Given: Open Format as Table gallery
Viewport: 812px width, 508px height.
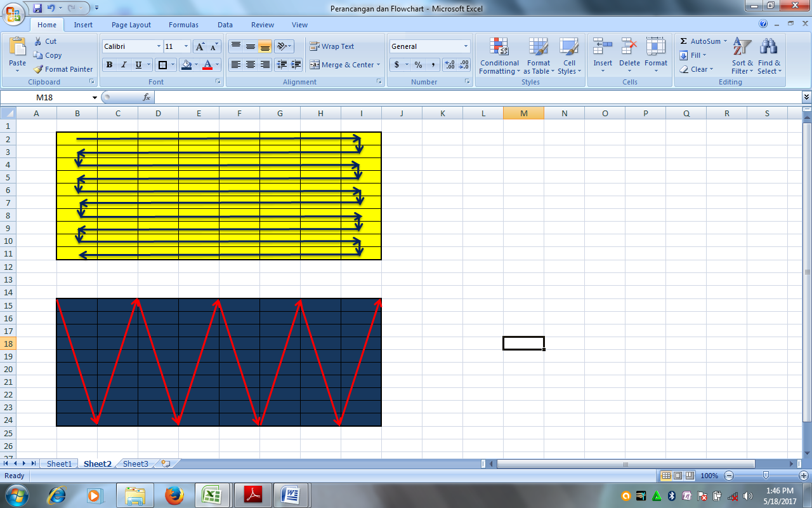Looking at the screenshot, I should pos(539,56).
